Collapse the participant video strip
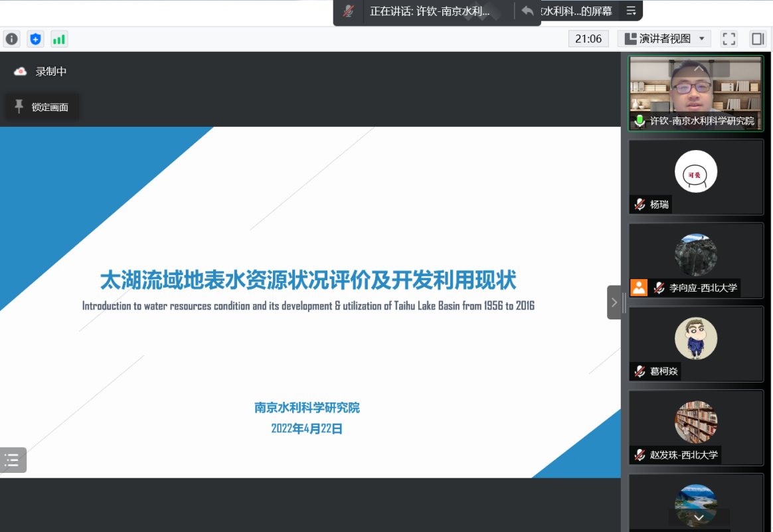 point(614,303)
